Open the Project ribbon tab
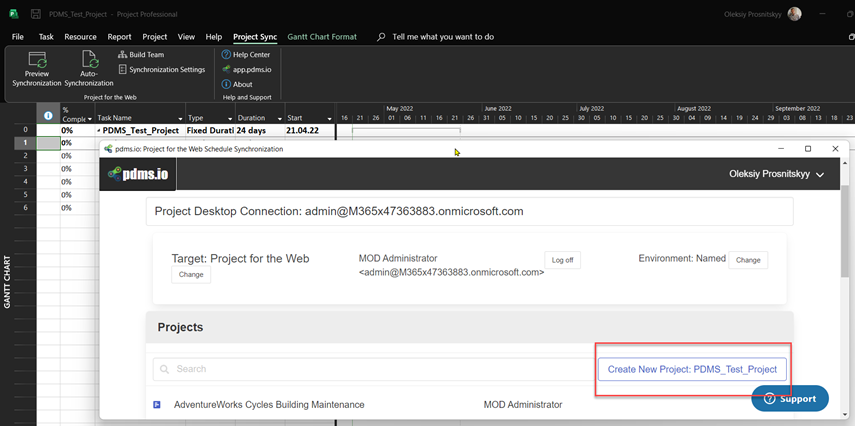Screen dimensions: 855x426 [155, 37]
